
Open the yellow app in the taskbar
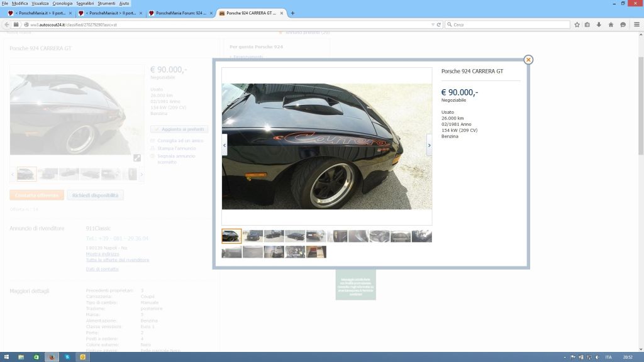82,357
